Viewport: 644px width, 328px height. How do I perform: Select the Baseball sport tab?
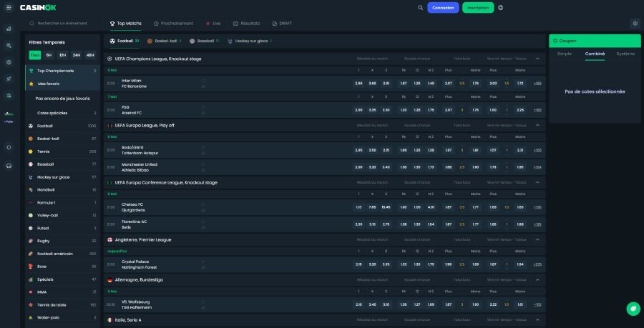click(205, 41)
